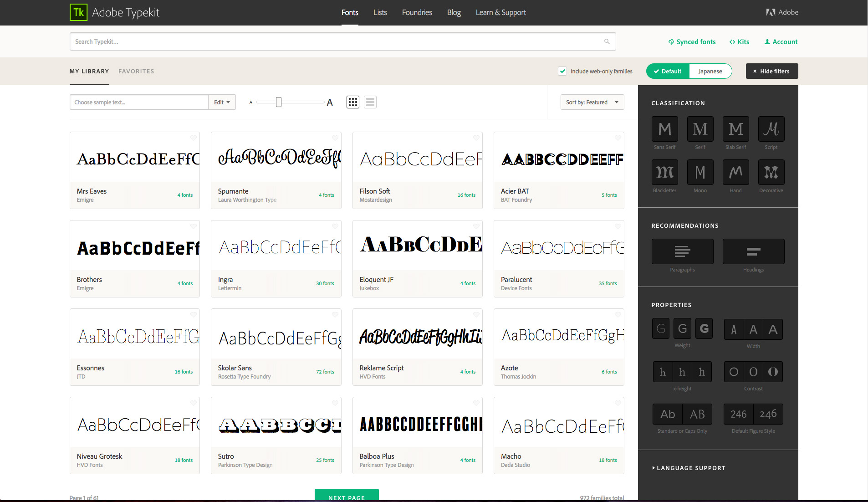Click the Hide filters button
Image resolution: width=868 pixels, height=502 pixels.
pos(771,71)
